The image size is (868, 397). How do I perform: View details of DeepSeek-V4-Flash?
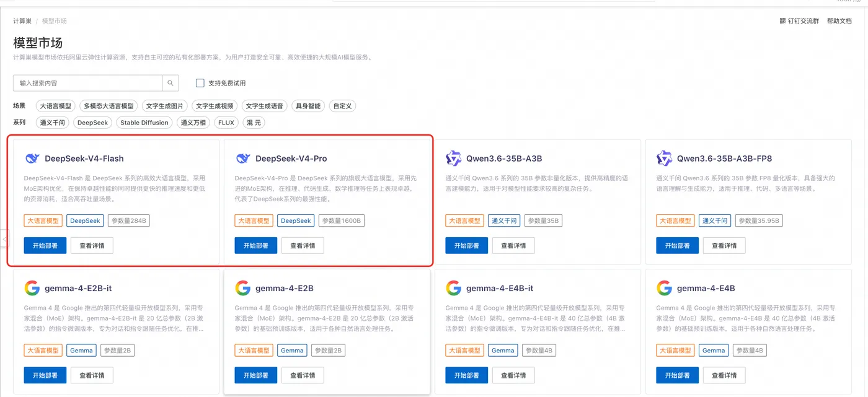coord(92,245)
